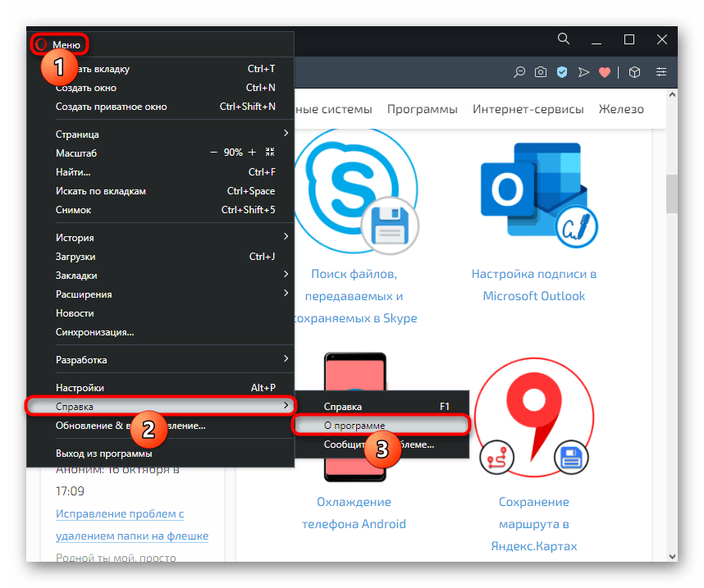The height and width of the screenshot is (588, 704).
Task: Click the 90% zoom value
Action: (233, 153)
